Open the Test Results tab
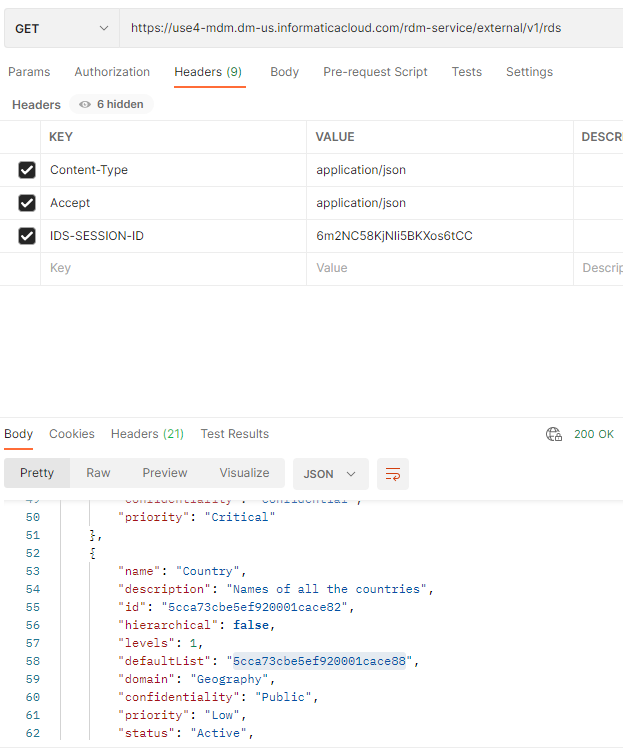This screenshot has width=623, height=755. pyautogui.click(x=234, y=434)
